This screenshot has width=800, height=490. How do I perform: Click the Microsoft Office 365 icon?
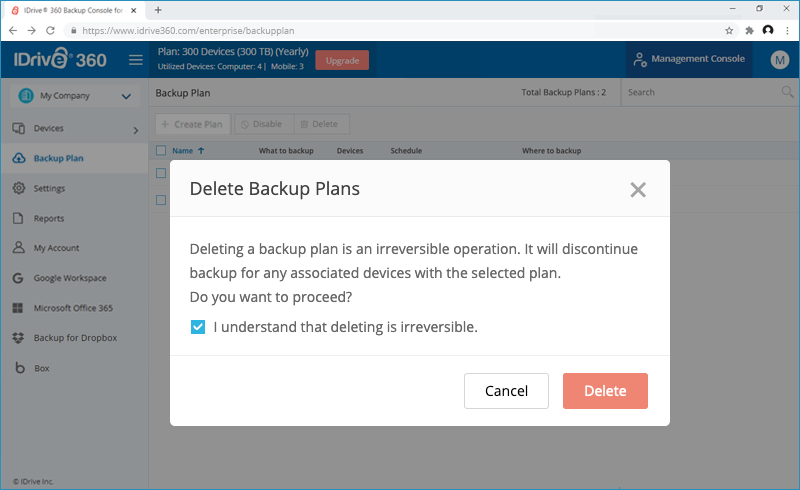coord(19,308)
